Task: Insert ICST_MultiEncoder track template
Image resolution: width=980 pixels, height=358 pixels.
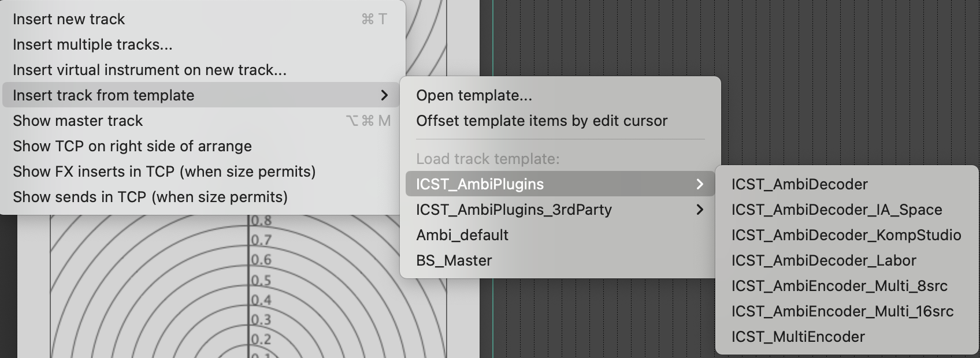Action: click(x=798, y=337)
